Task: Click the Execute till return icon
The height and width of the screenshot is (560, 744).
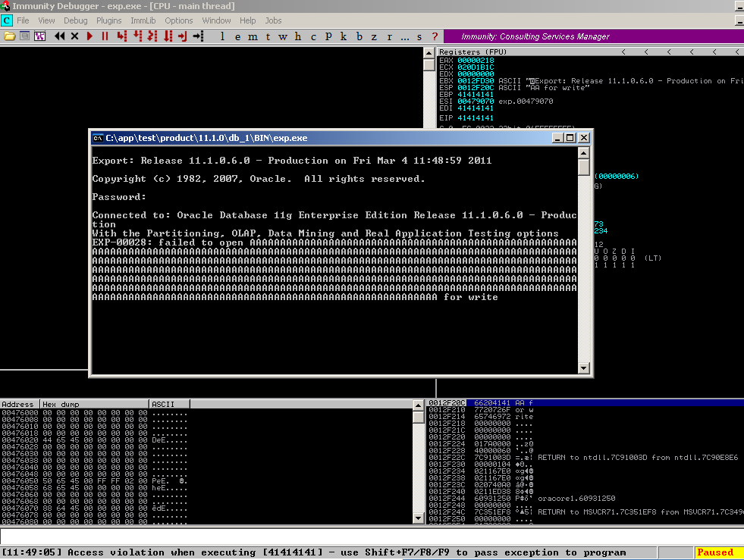Action: click(183, 36)
